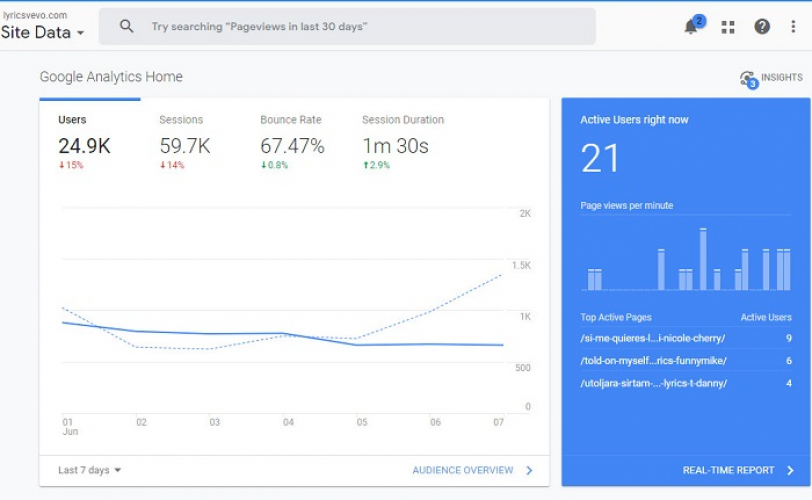The height and width of the screenshot is (500, 812).
Task: Open the /si-me-quieres active page entry
Action: 653,338
